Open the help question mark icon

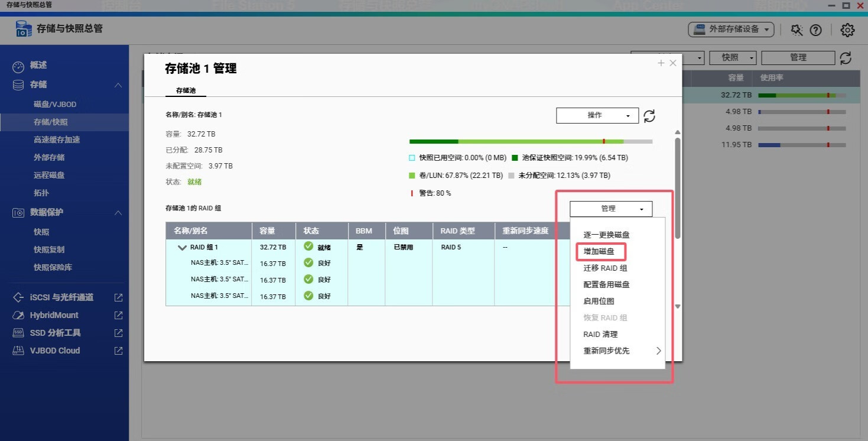[815, 30]
